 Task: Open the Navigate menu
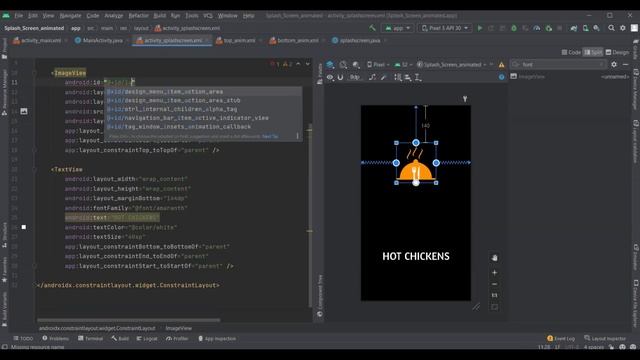[x=70, y=16]
